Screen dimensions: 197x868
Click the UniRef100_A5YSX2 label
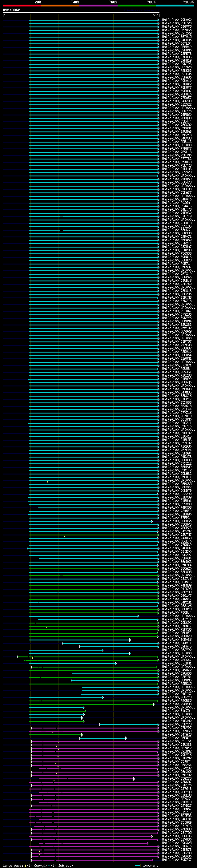(176, 799)
